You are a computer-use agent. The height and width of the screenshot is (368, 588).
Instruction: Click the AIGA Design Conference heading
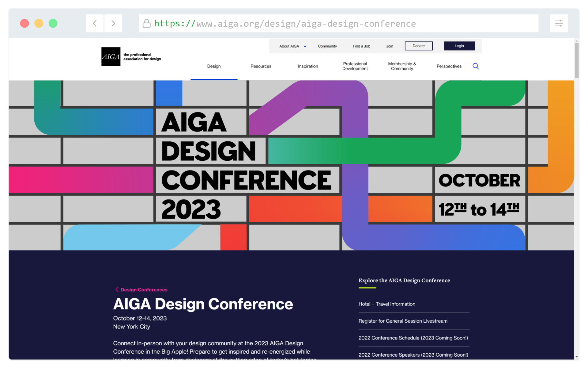(203, 304)
